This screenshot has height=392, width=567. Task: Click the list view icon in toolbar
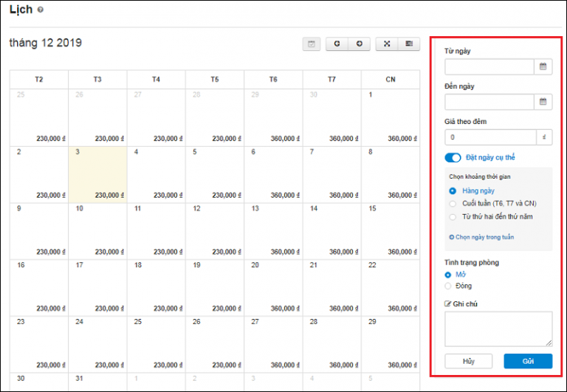point(408,44)
